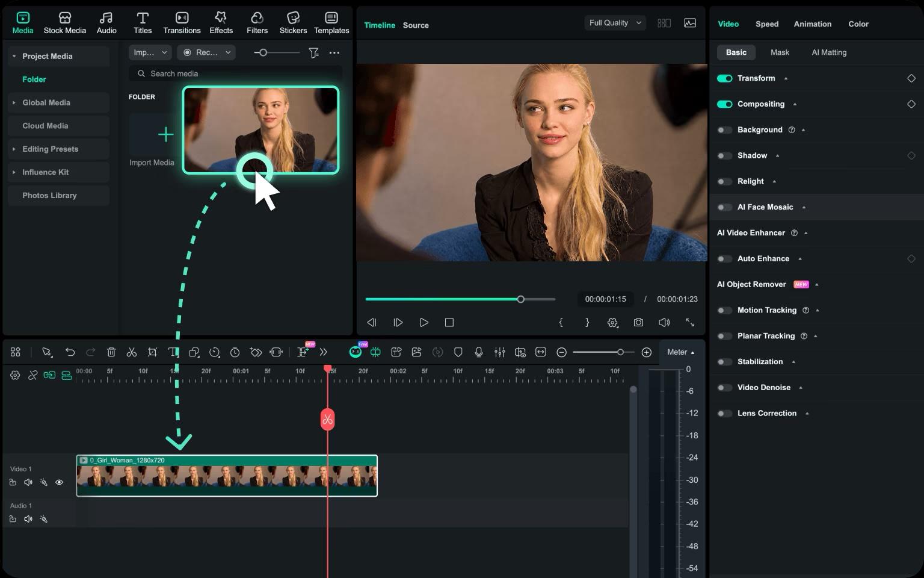Image resolution: width=924 pixels, height=578 pixels.
Task: Open the voiceover microphone tool
Action: tap(479, 352)
